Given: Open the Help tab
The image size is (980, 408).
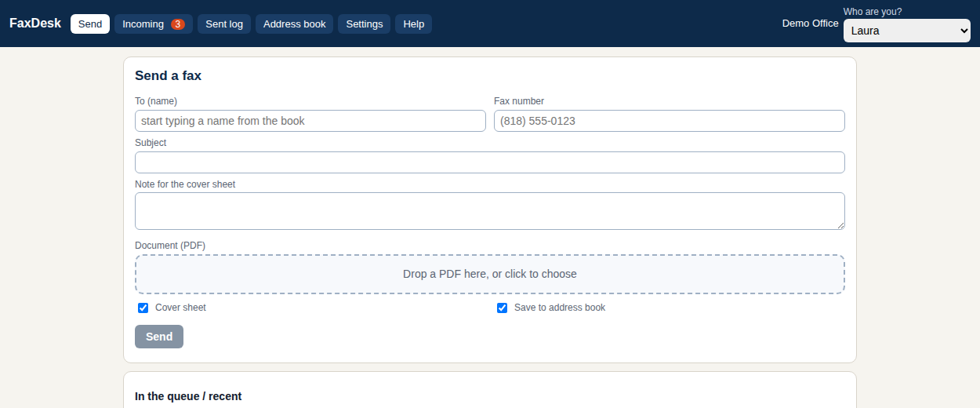Looking at the screenshot, I should 414,24.
